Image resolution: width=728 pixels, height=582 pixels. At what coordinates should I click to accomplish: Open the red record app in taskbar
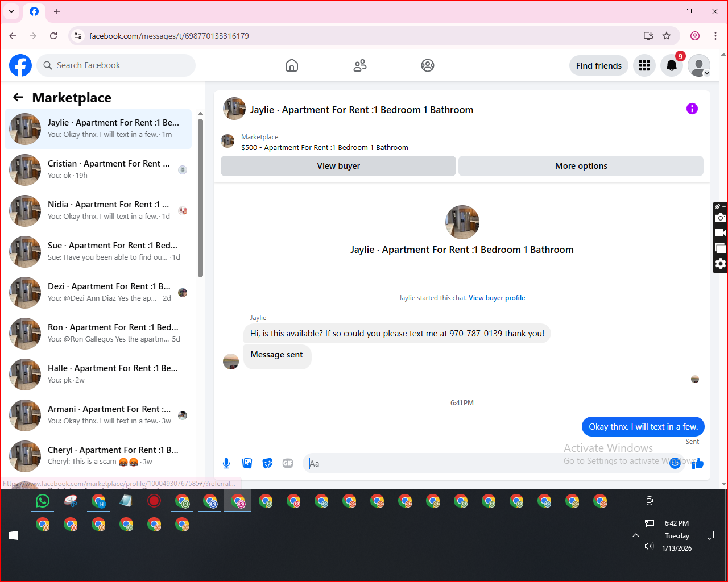click(x=154, y=501)
